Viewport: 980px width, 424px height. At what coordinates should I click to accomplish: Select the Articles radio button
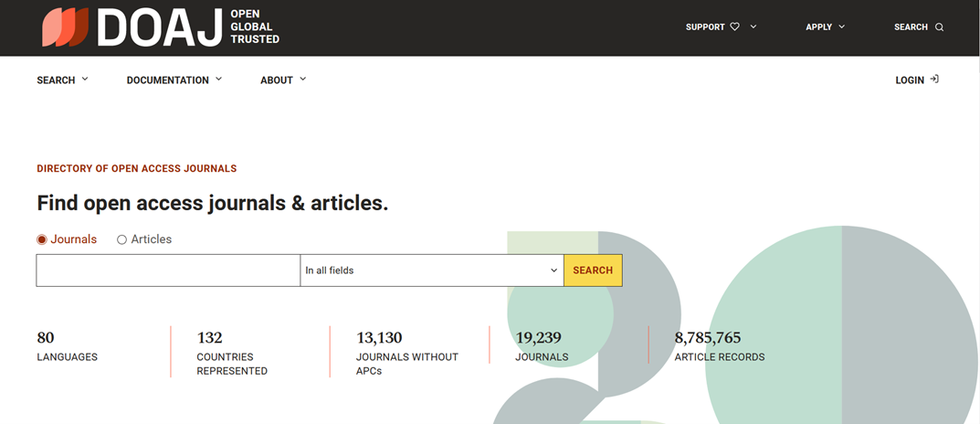click(x=121, y=239)
